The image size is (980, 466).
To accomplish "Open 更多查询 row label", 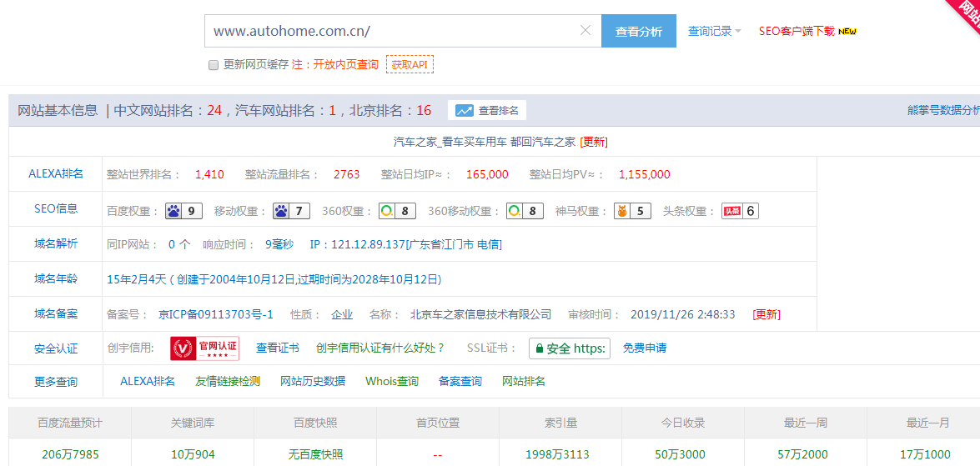I will tap(56, 383).
